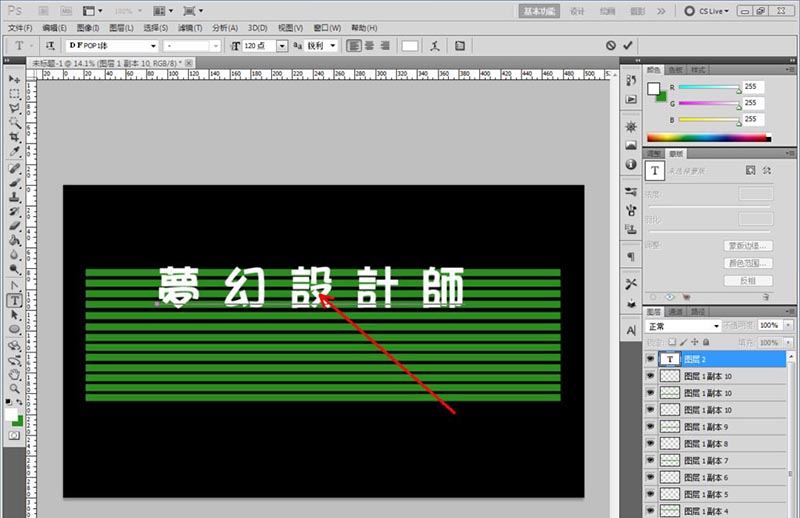Toggle Quick Mask mode
The width and height of the screenshot is (800, 518).
click(14, 435)
